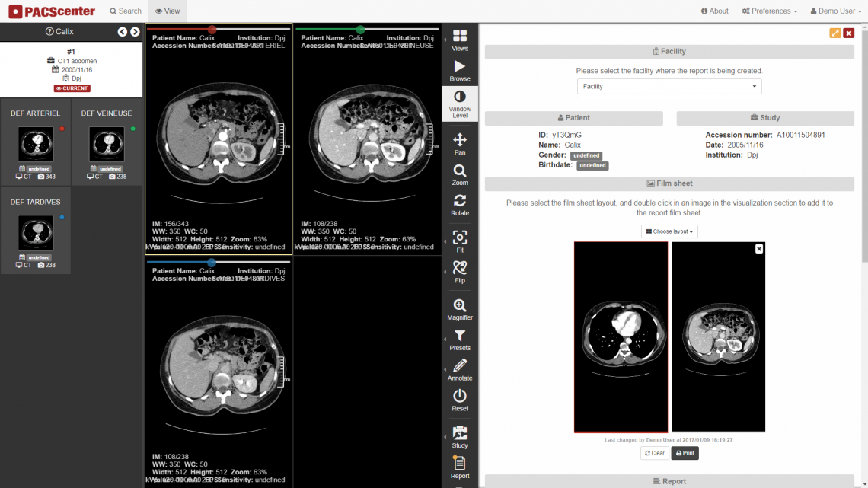Choose the Magnifier tool
This screenshot has height=488, width=868.
[460, 310]
